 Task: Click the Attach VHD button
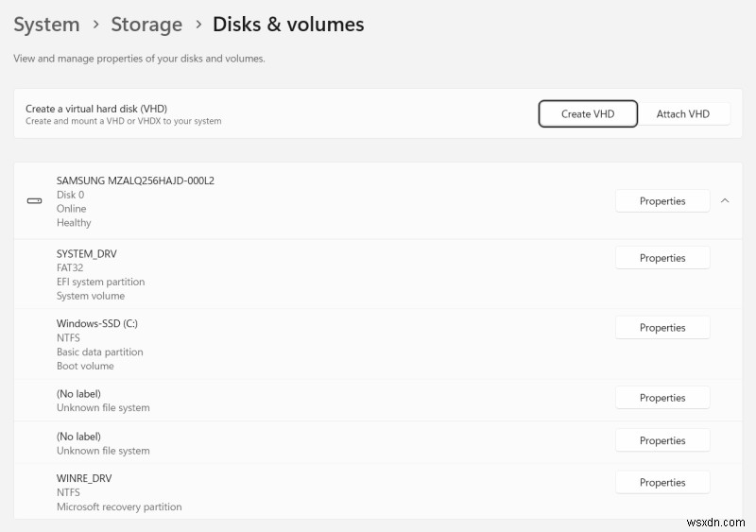[x=682, y=113]
